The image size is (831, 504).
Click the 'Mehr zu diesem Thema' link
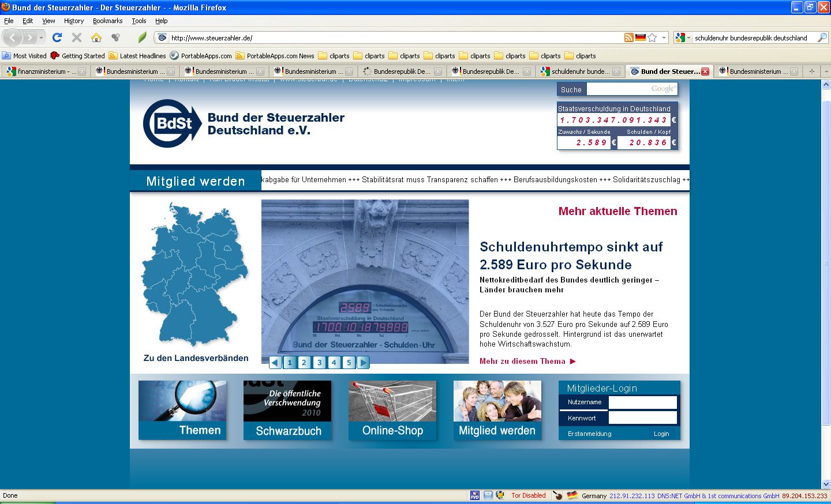(522, 361)
